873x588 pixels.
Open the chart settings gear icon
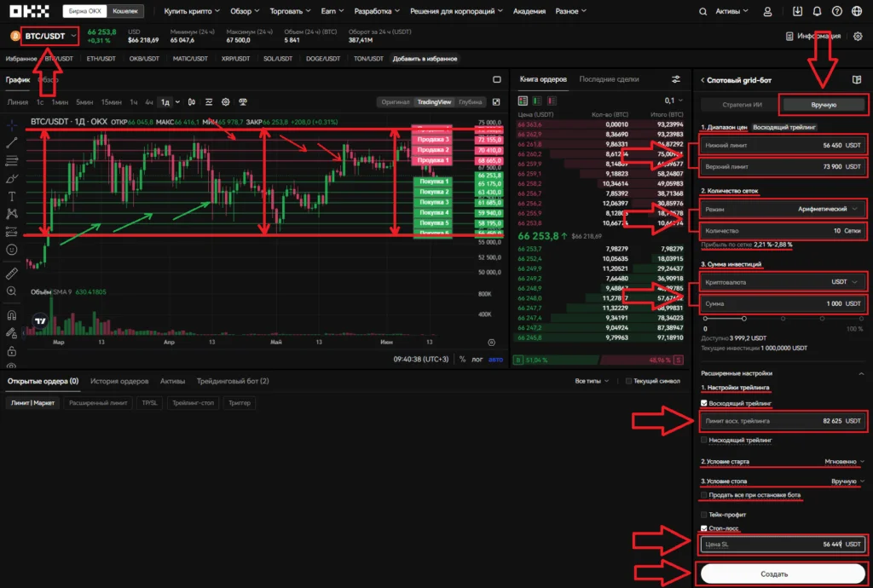click(225, 101)
